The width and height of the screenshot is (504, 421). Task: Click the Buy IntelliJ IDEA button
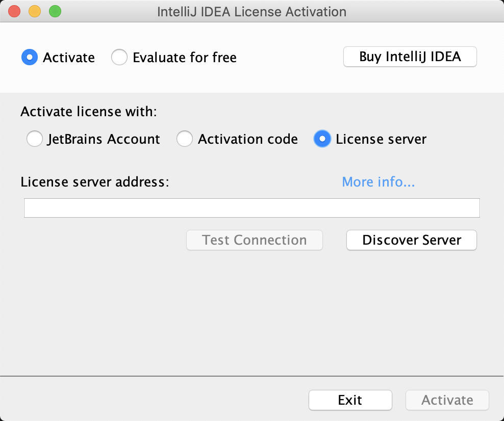pyautogui.click(x=410, y=57)
